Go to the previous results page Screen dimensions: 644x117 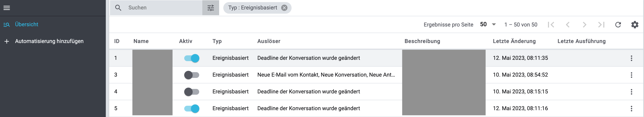point(568,25)
